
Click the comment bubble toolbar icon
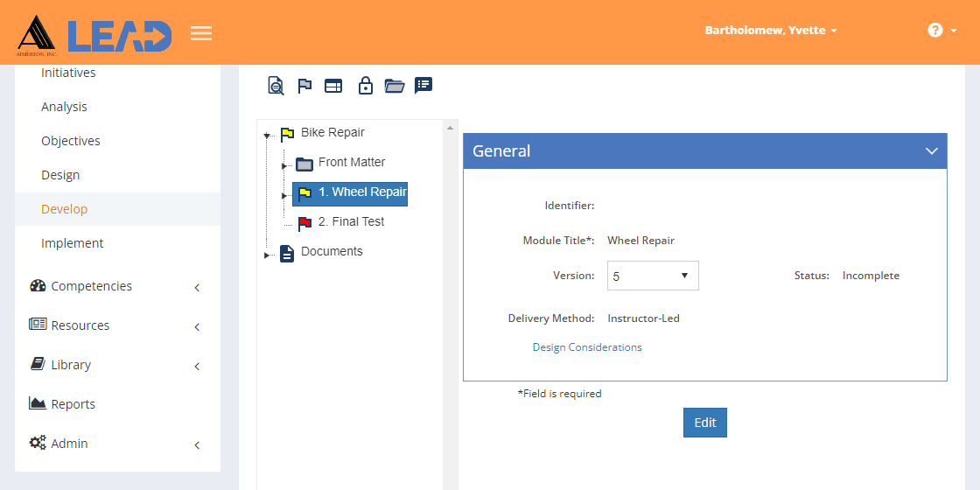coord(423,85)
